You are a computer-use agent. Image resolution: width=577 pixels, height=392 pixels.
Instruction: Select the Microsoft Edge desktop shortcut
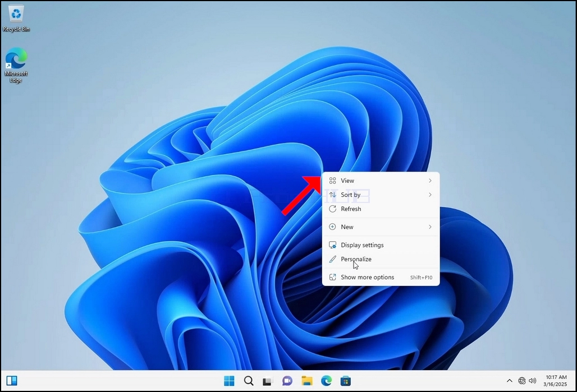[16, 65]
